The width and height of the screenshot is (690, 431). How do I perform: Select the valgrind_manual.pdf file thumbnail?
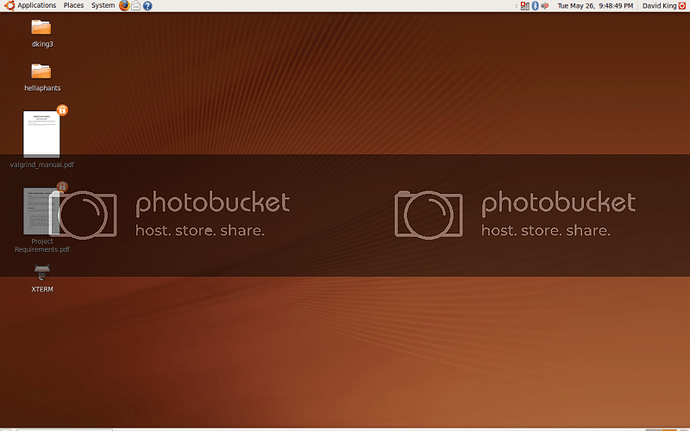pos(41,133)
